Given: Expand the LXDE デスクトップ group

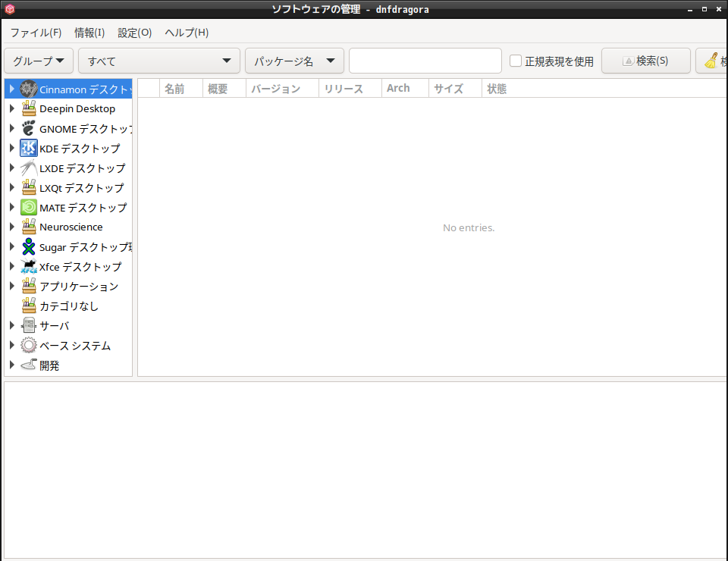Looking at the screenshot, I should pyautogui.click(x=12, y=168).
